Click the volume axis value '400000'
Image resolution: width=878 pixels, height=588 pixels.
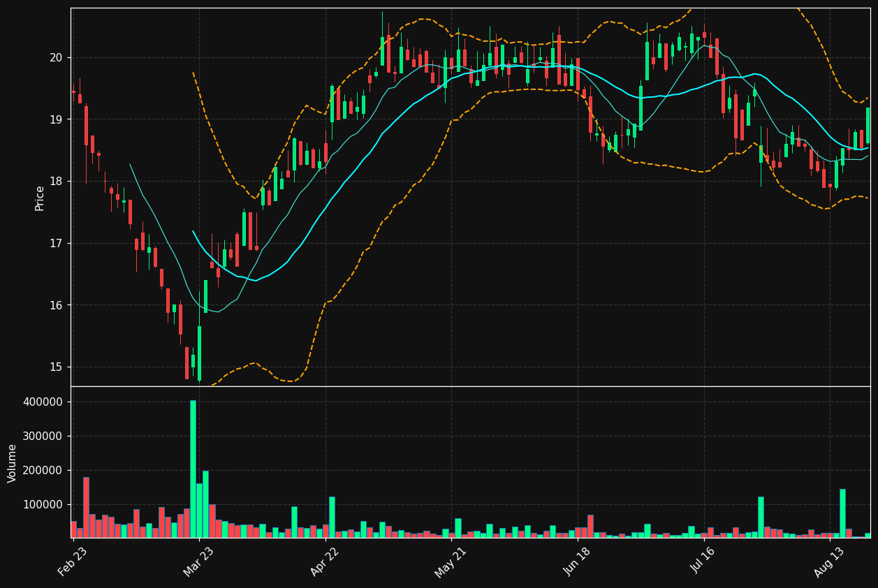coord(43,402)
